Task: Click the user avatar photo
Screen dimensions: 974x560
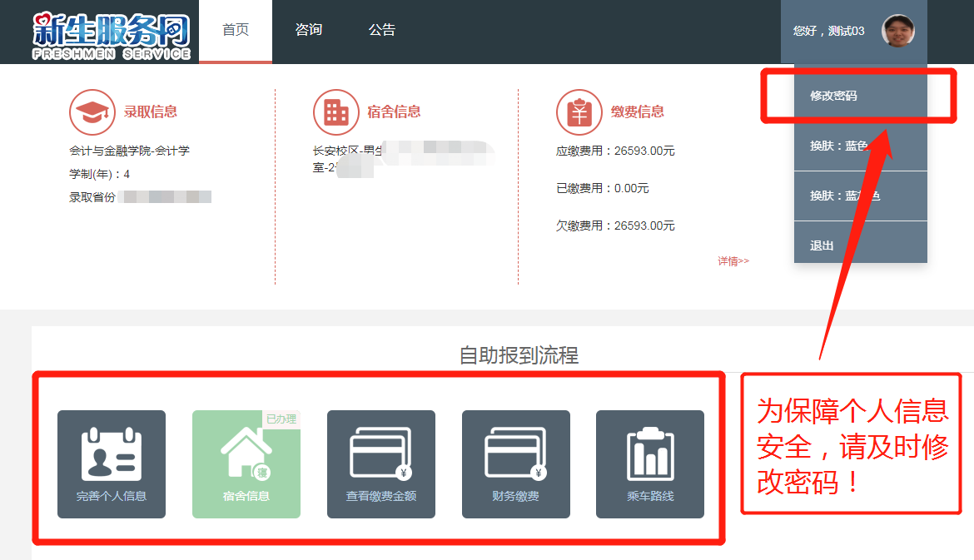Action: point(898,32)
